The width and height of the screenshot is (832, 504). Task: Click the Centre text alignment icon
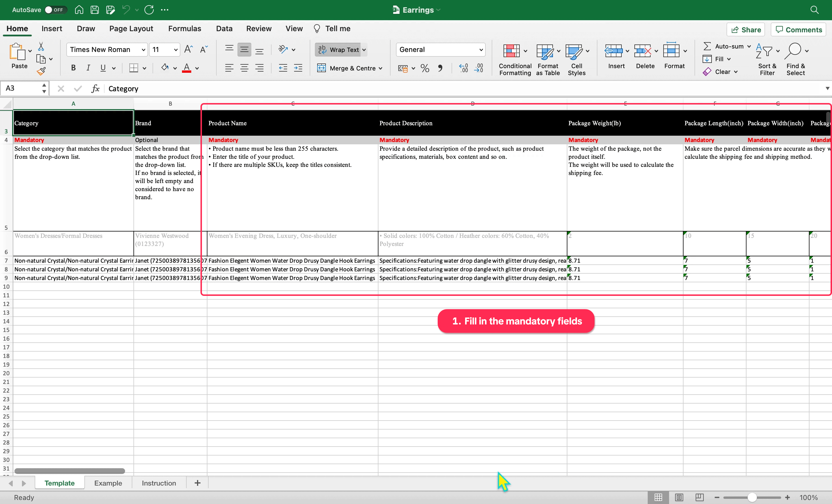pos(244,68)
